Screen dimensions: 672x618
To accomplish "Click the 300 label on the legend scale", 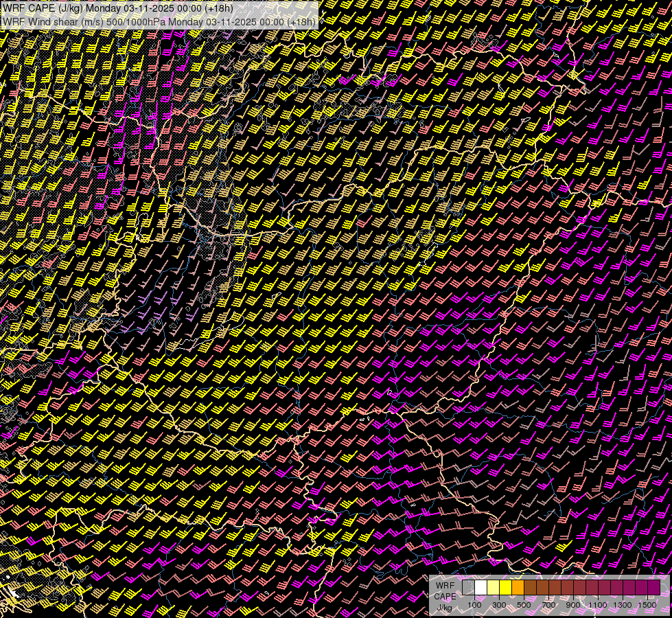I will [499, 605].
